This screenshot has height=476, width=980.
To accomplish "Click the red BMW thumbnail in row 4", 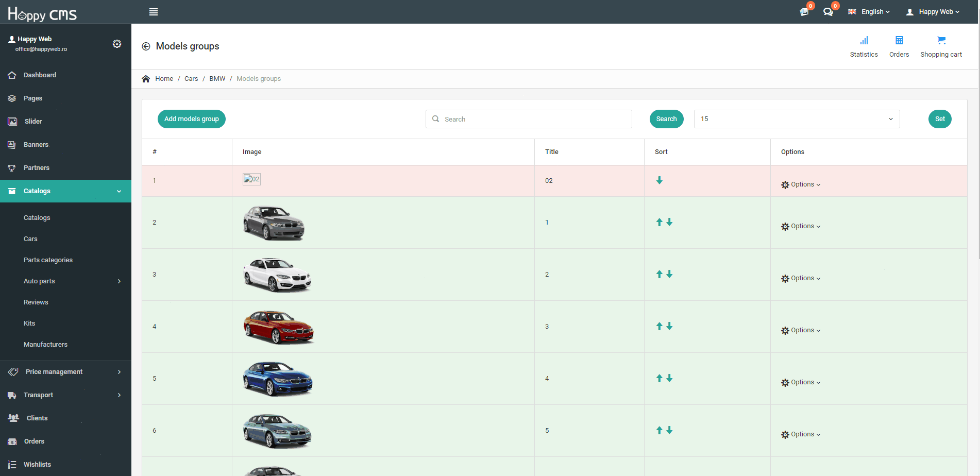I will pyautogui.click(x=278, y=327).
